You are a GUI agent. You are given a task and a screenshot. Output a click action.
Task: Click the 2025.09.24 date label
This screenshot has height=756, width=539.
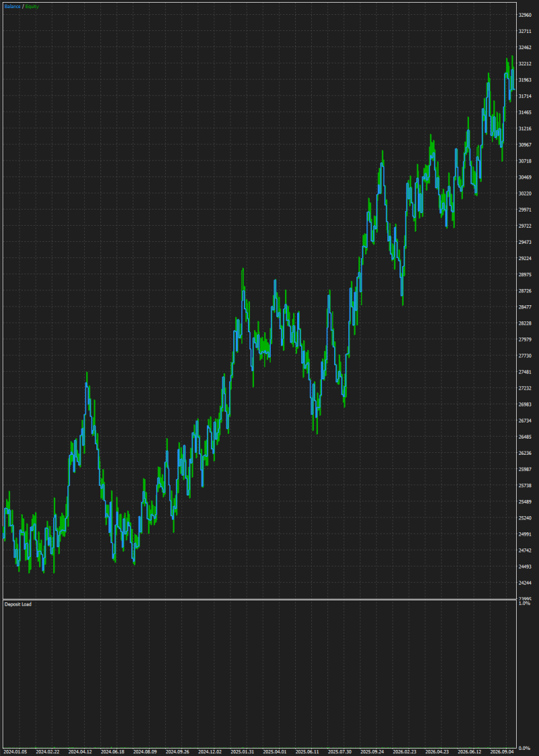click(x=372, y=752)
